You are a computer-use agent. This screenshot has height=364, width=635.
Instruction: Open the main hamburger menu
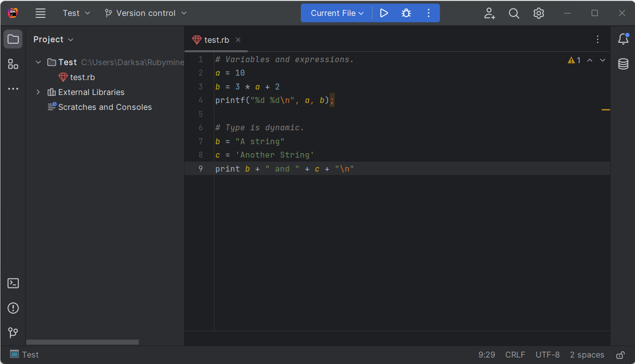pyautogui.click(x=41, y=13)
